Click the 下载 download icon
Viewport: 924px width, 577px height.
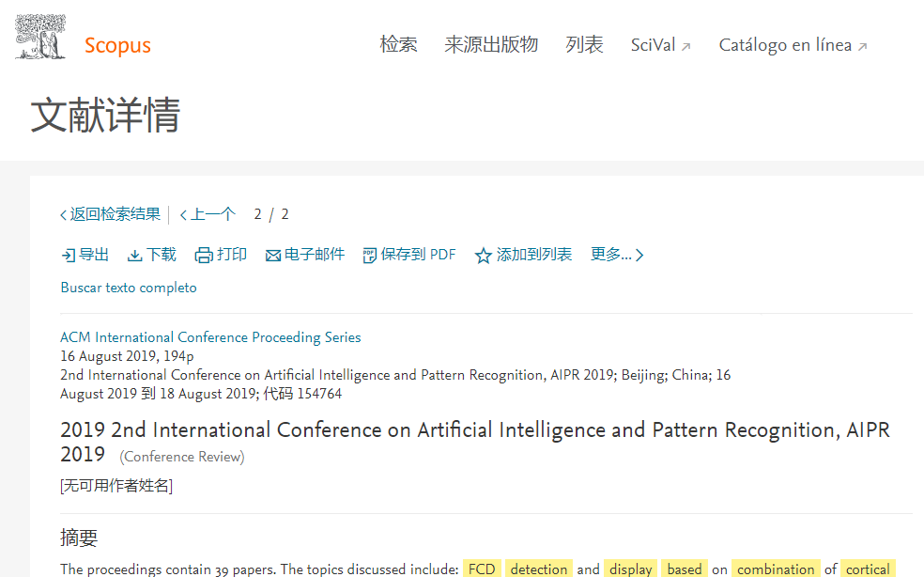135,256
